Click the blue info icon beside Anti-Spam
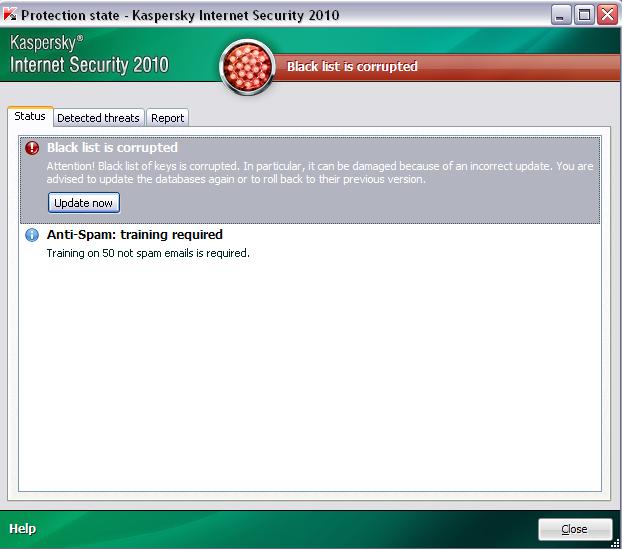622x550 pixels. coord(32,235)
